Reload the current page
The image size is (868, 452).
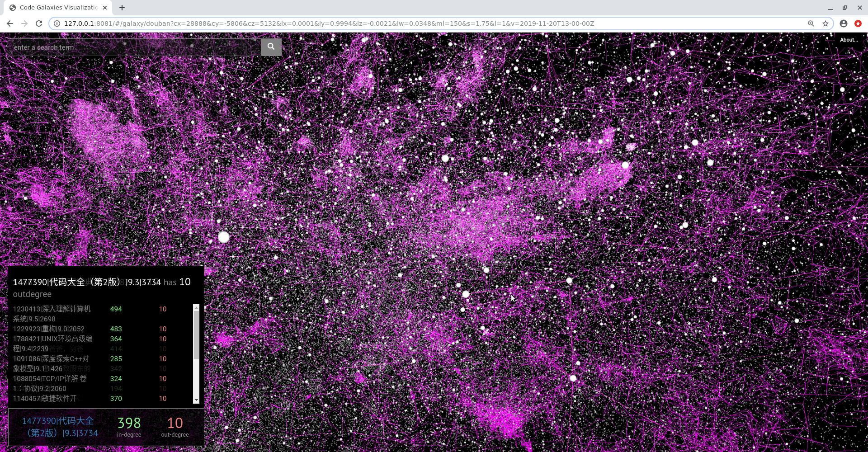39,24
